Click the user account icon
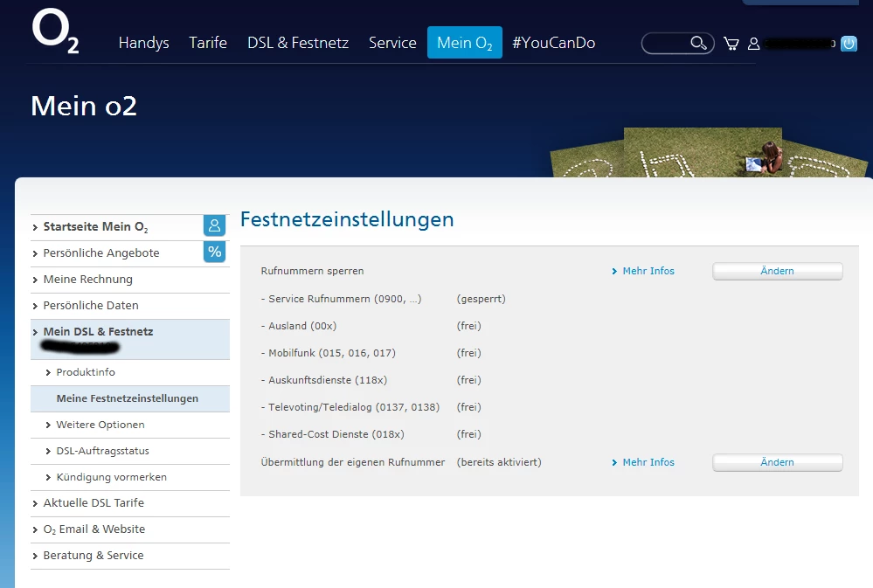 click(753, 44)
